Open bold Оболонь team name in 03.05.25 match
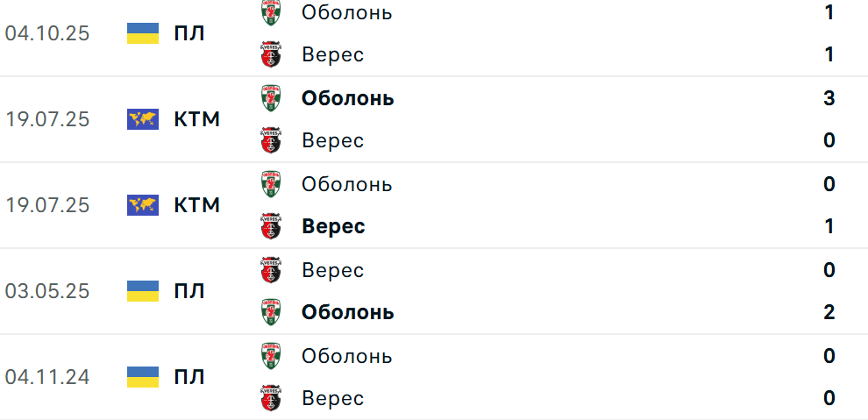Image resolution: width=868 pixels, height=420 pixels. point(347,312)
